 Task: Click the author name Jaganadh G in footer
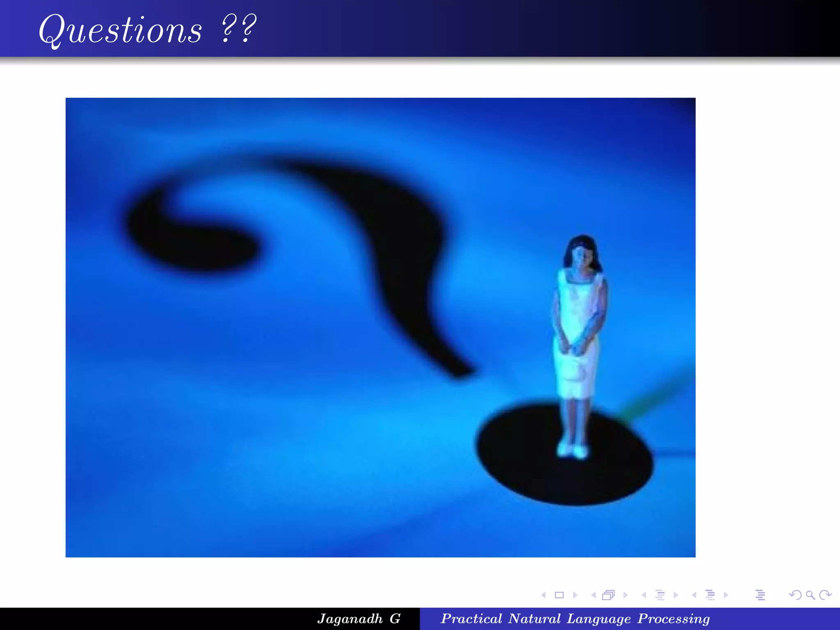(359, 619)
